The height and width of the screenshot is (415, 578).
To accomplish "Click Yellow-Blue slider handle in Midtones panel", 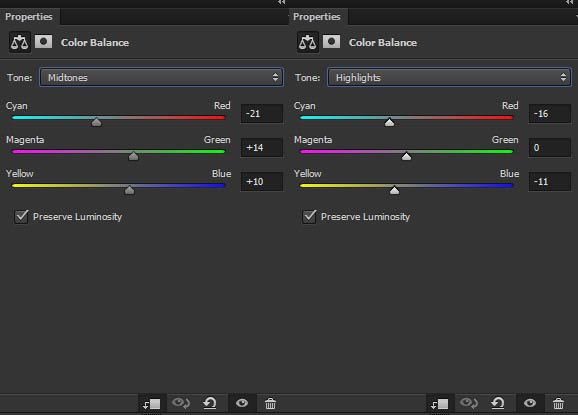I will coord(129,190).
